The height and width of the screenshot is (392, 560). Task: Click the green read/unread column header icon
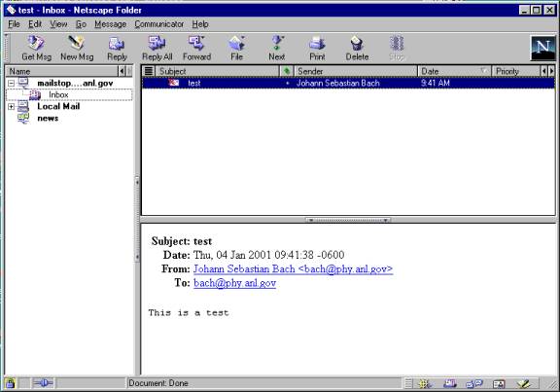pos(287,71)
